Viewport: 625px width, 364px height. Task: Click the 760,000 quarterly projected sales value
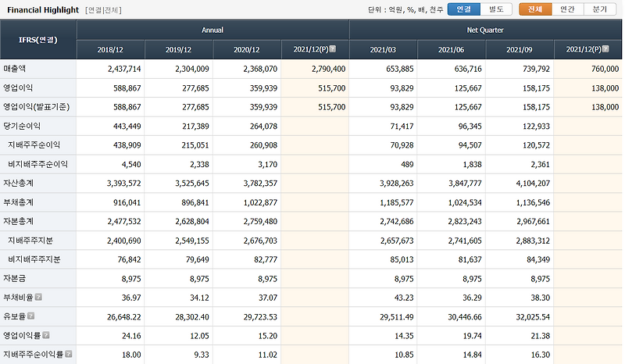pyautogui.click(x=605, y=69)
